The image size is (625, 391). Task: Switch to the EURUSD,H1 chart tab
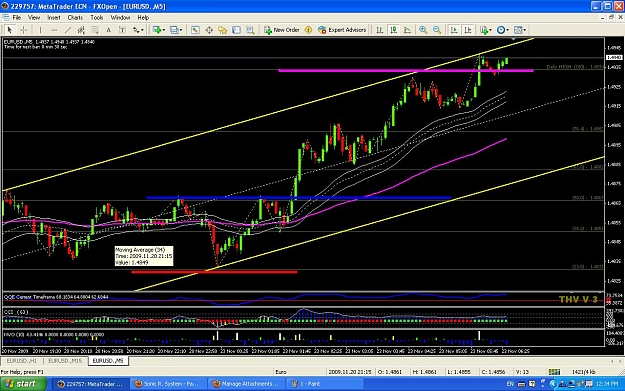click(x=22, y=361)
